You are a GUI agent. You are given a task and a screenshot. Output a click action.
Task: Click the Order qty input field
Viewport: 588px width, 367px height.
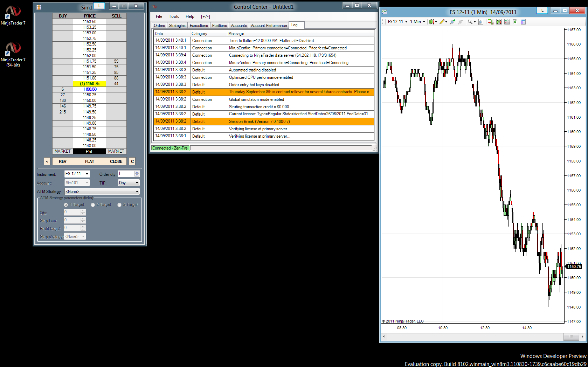pos(126,174)
